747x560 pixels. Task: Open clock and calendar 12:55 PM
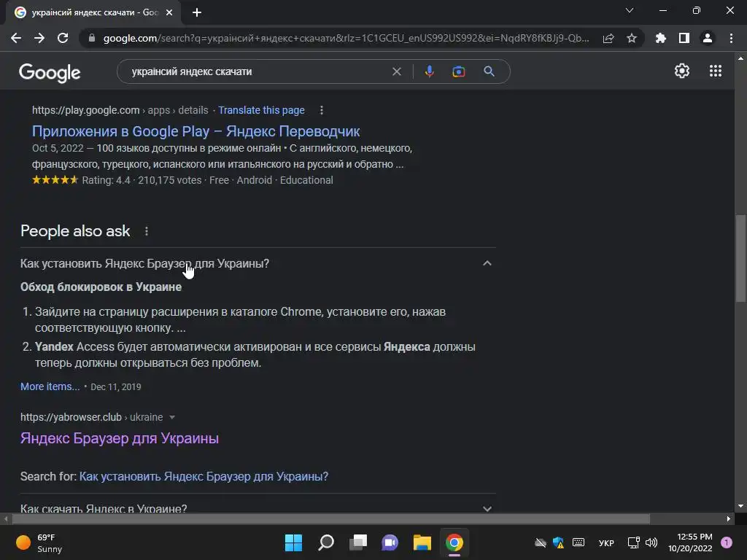(x=690, y=542)
